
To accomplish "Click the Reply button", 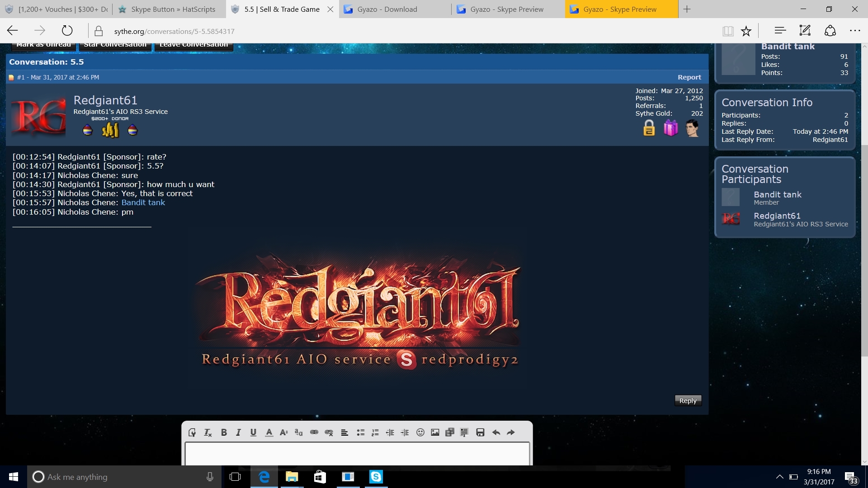I will [x=688, y=400].
